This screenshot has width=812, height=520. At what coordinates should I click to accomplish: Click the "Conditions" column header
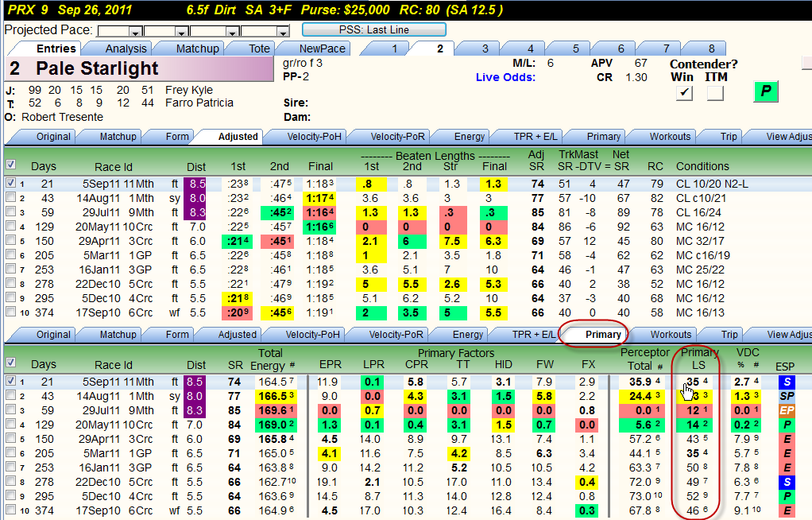702,166
